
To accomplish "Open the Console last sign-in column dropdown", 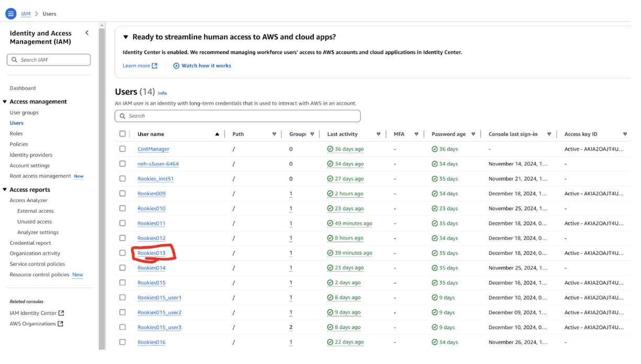I will point(549,134).
